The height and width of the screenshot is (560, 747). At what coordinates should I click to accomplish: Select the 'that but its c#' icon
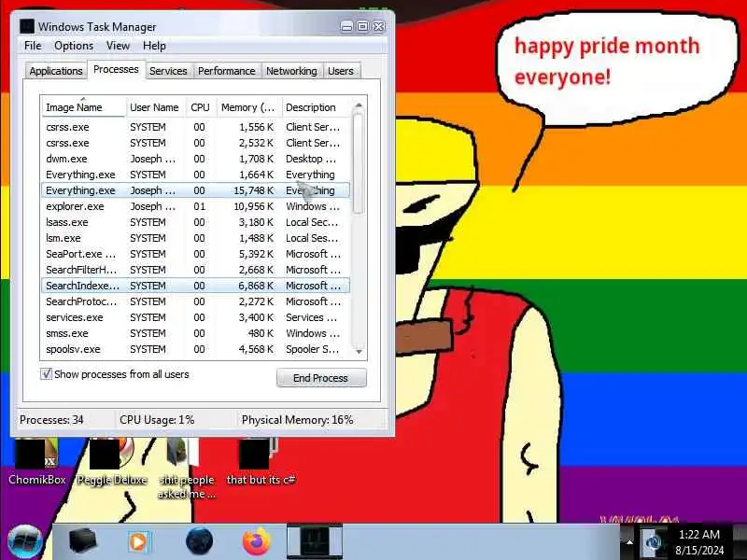pyautogui.click(x=261, y=462)
